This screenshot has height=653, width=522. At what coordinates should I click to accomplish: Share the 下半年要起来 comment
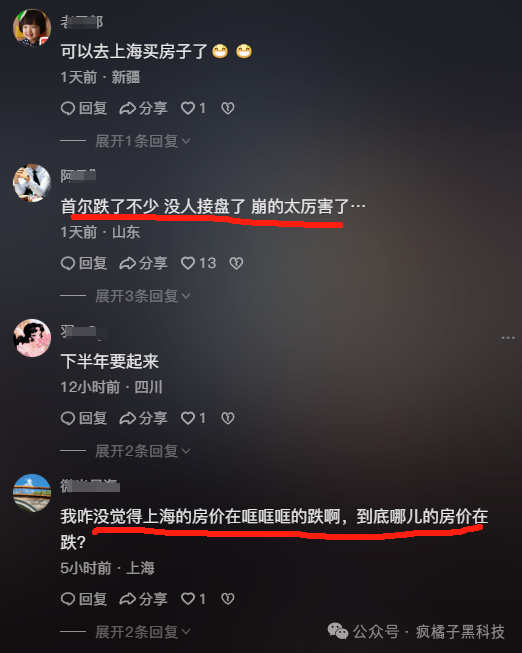click(143, 418)
